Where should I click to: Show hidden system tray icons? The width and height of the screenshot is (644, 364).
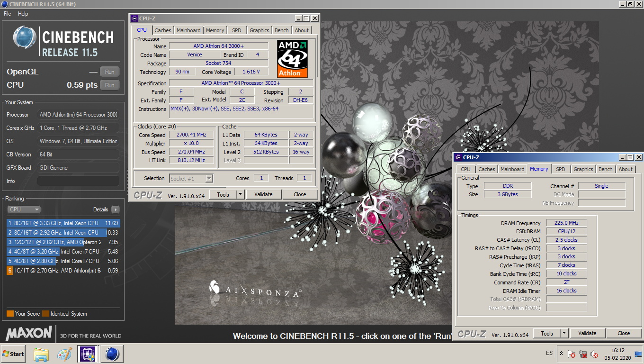point(561,354)
